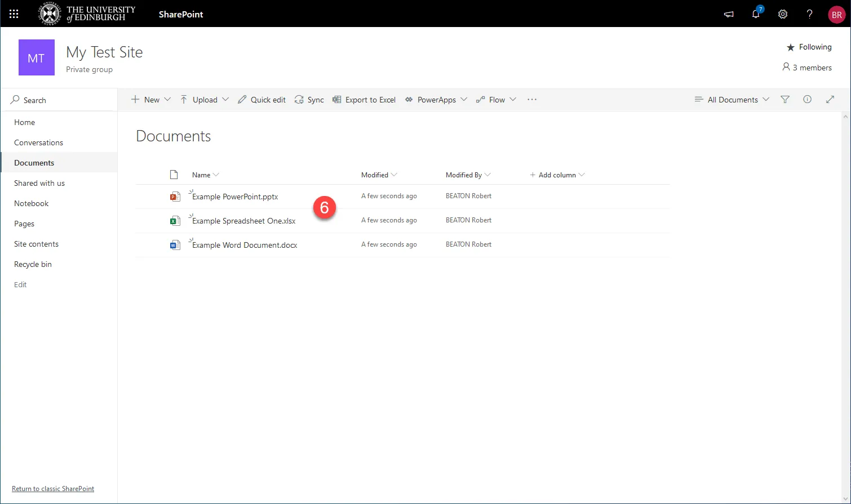851x504 pixels.
Task: Open the All Documents view dropdown
Action: pyautogui.click(x=732, y=99)
